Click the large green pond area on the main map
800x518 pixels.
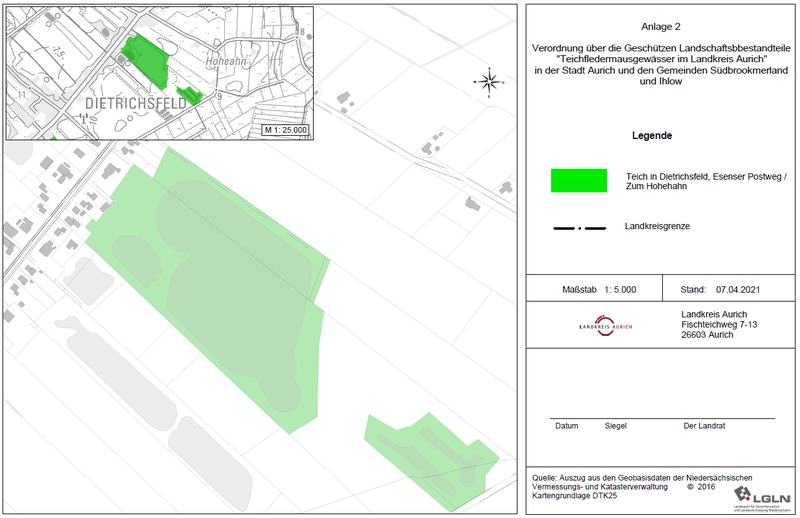click(220, 290)
